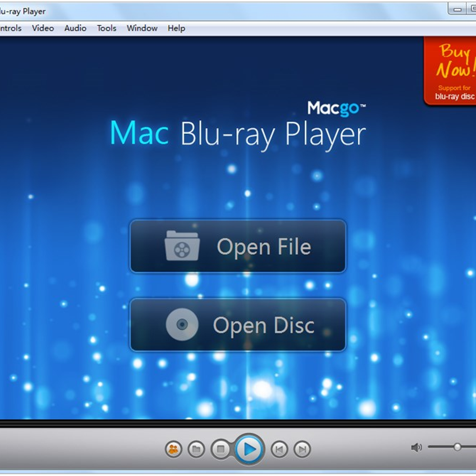Screen dimensions: 476x476
Task: Click the Macgo logo
Action: click(x=336, y=108)
